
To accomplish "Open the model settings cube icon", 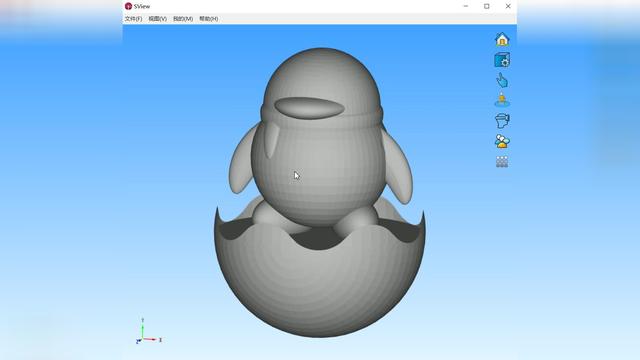I will (x=502, y=60).
